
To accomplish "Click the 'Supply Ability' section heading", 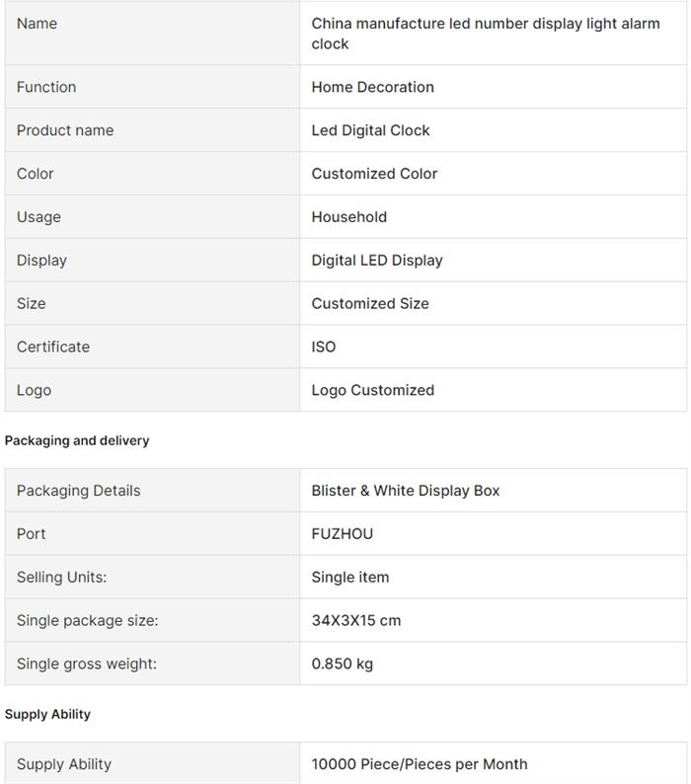I will tap(47, 714).
